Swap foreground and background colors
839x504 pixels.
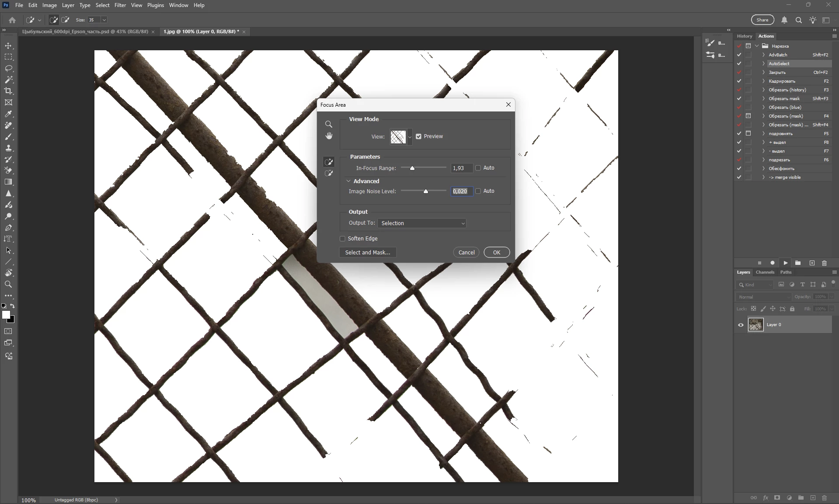(12, 306)
